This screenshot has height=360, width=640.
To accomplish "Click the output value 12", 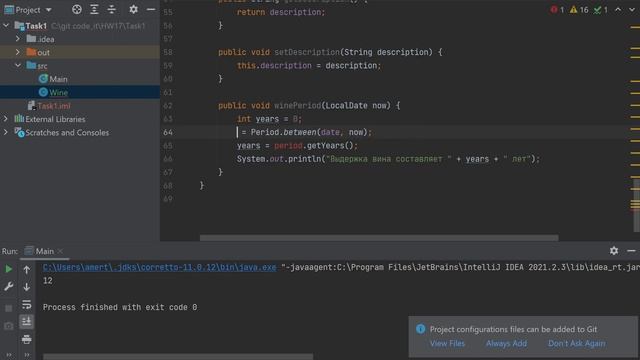I will click(48, 281).
